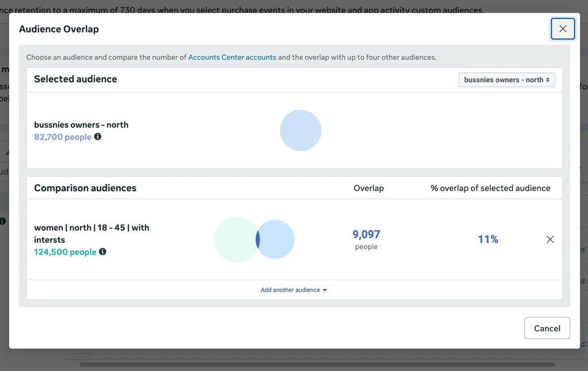Click the Cancel button
Image resolution: width=588 pixels, height=371 pixels.
(x=547, y=329)
